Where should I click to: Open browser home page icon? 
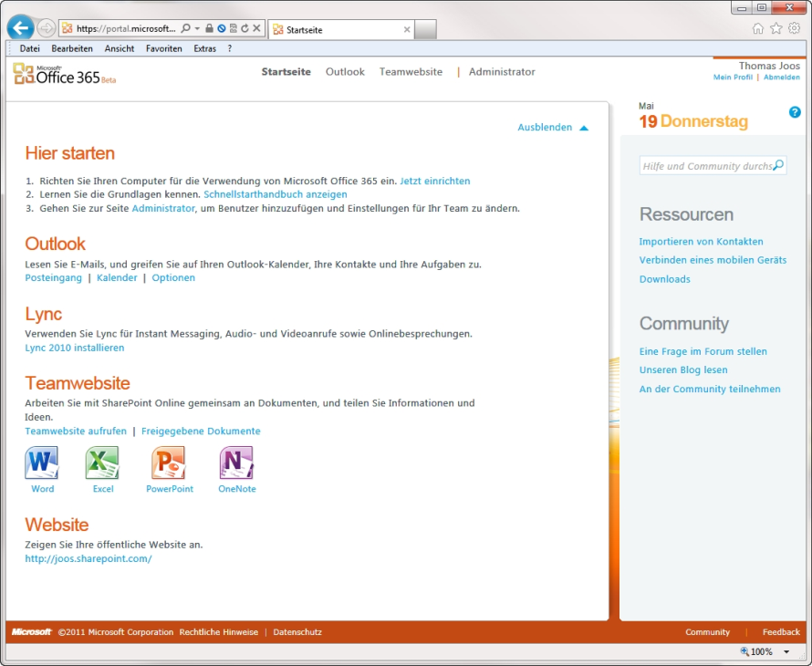point(758,28)
